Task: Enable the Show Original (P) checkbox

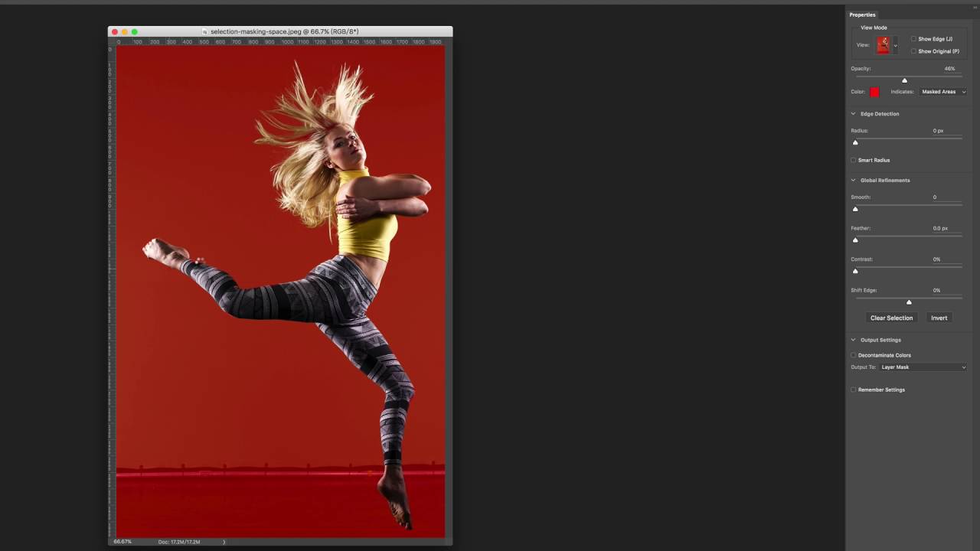Action: [x=913, y=51]
